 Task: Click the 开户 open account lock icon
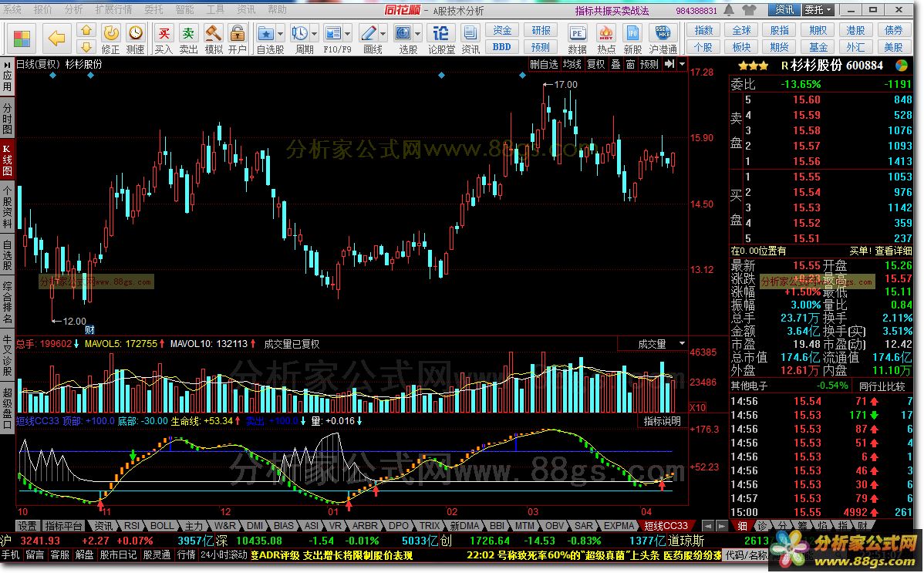coord(238,39)
